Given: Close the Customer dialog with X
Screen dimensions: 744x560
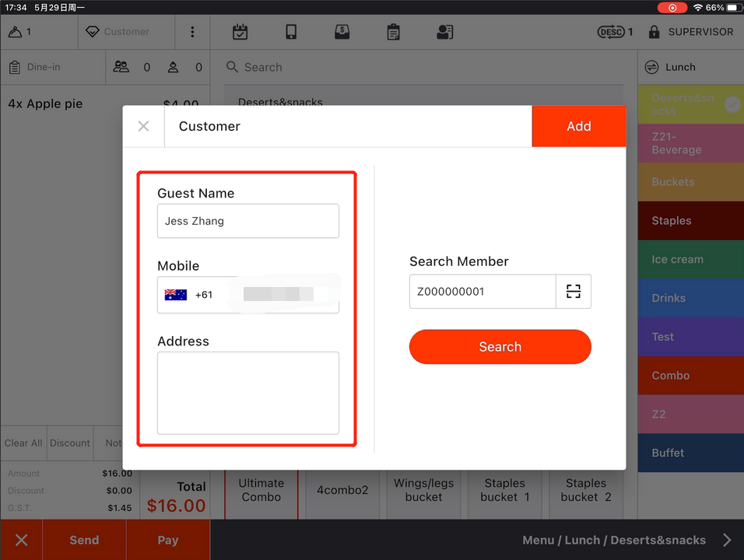Looking at the screenshot, I should tap(143, 126).
